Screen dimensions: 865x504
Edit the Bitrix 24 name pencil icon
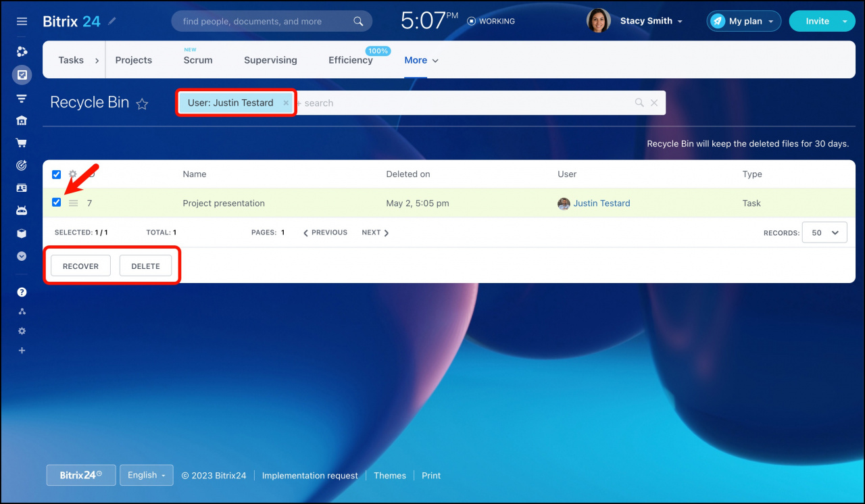tap(112, 21)
